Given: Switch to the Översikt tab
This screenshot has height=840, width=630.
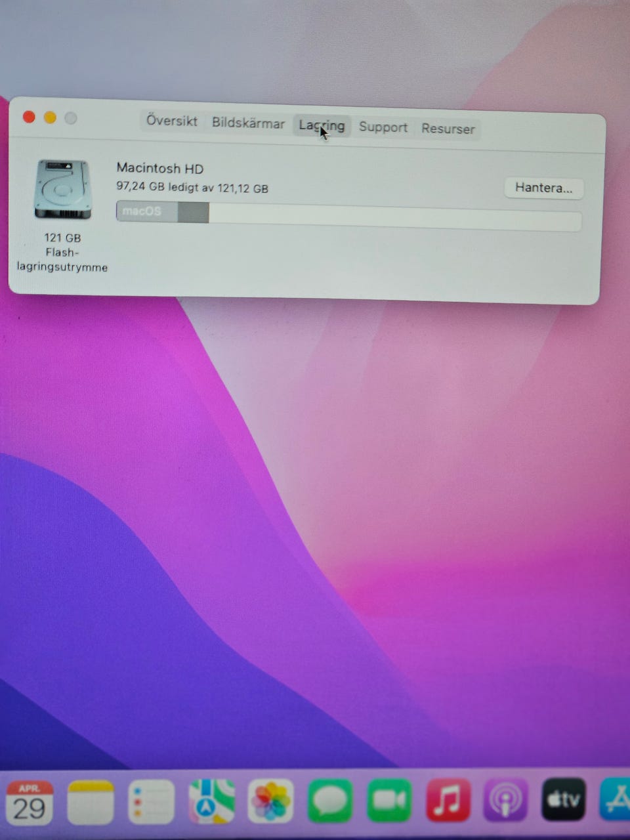Looking at the screenshot, I should [x=172, y=121].
